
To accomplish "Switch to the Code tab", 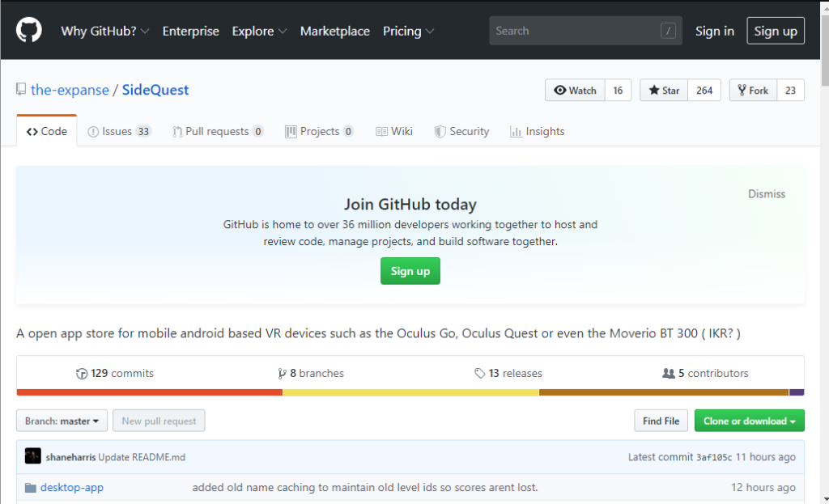I will tap(46, 131).
